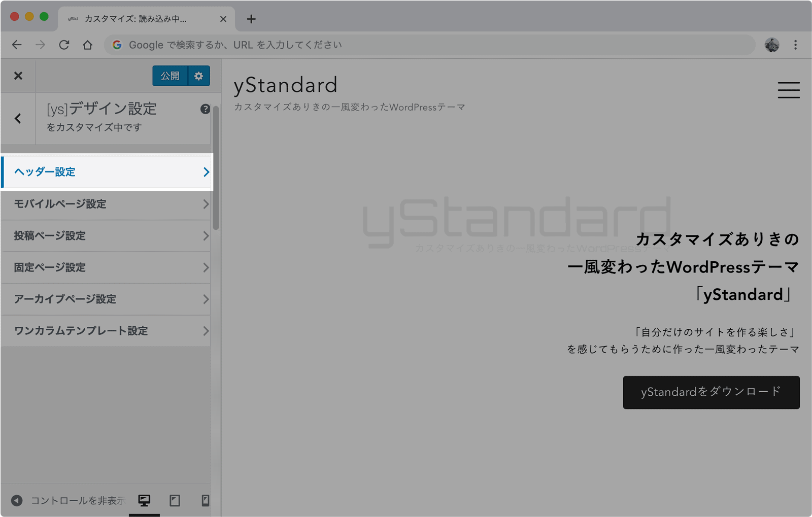Hide controls with コントロールを非表示 arrow icon
The width and height of the screenshot is (812, 517).
pos(17,501)
